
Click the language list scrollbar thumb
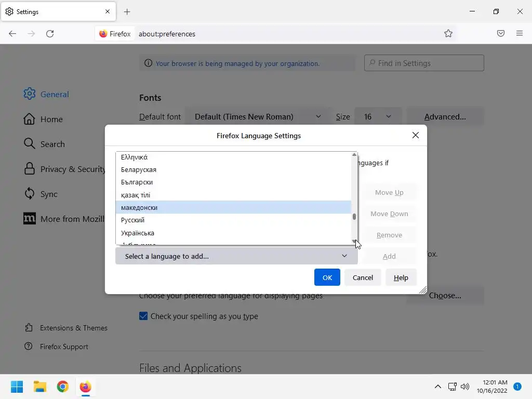click(x=354, y=217)
